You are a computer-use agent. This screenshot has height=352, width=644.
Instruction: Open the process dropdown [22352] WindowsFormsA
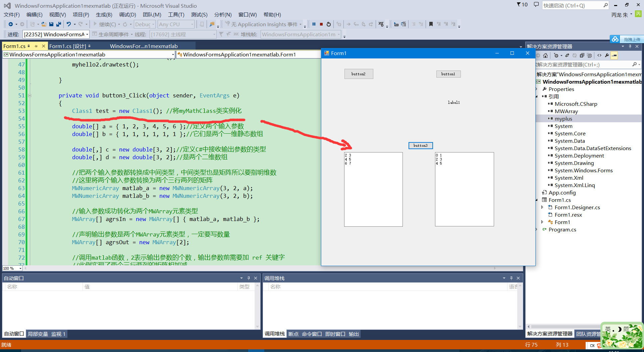(56, 34)
